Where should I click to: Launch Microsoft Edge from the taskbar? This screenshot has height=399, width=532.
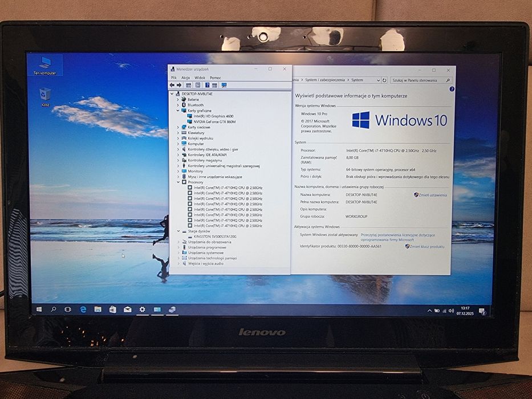[83, 310]
